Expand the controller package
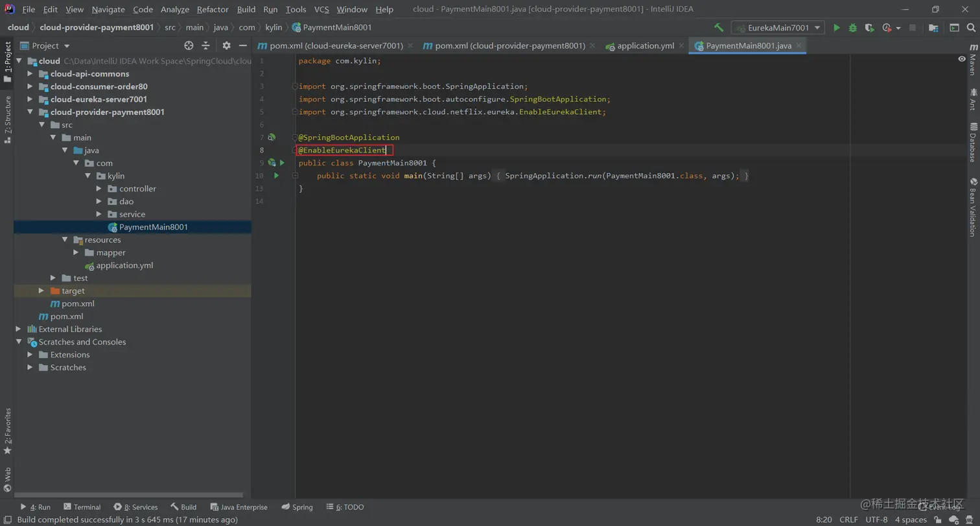 coord(99,189)
